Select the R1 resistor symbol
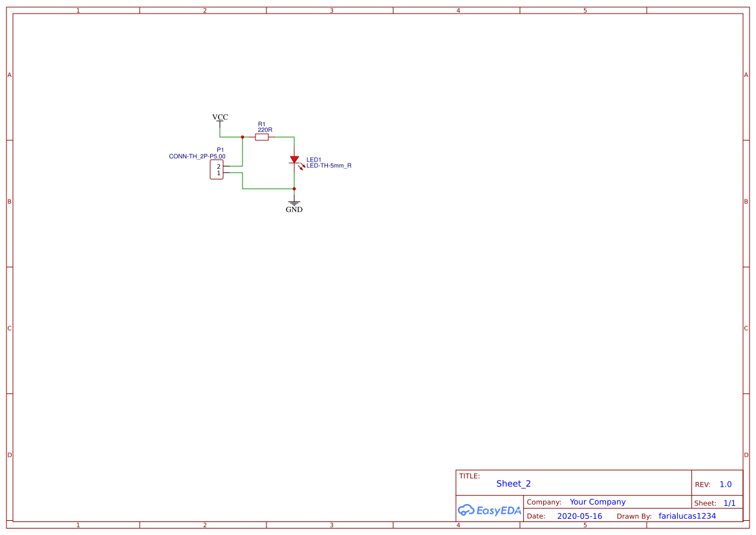This screenshot has height=535, width=756. click(x=263, y=136)
